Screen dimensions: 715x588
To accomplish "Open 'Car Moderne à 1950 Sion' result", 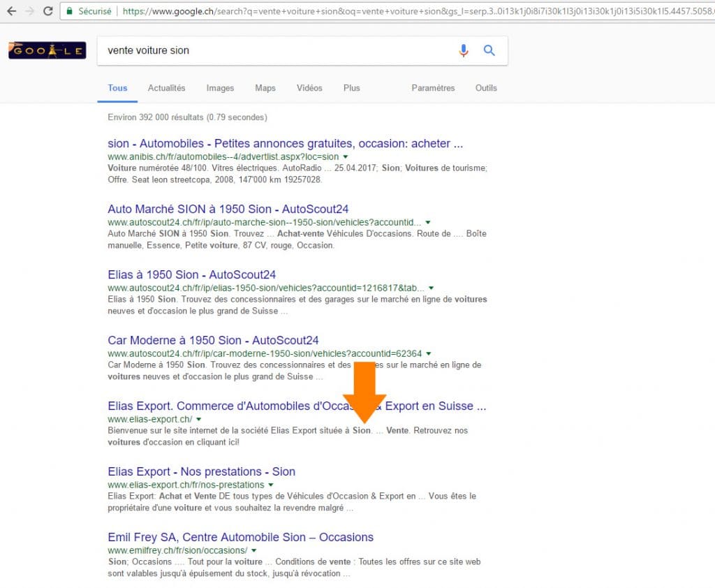I will tap(213, 340).
